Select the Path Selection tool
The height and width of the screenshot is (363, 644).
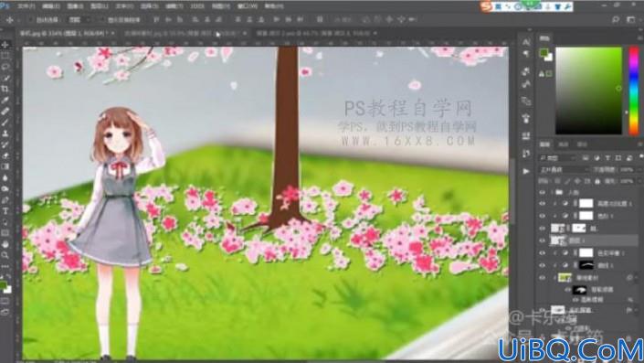(5, 222)
